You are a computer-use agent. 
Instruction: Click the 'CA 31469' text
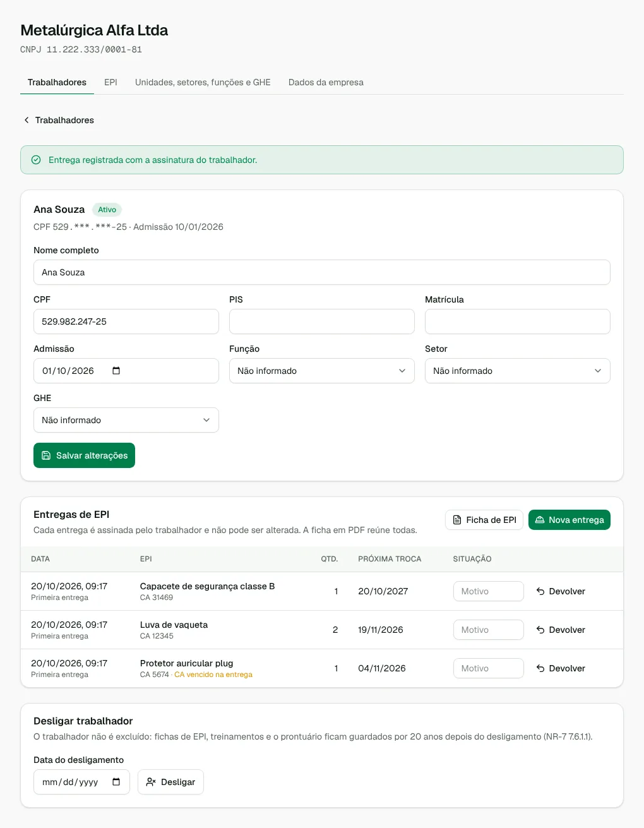(157, 597)
